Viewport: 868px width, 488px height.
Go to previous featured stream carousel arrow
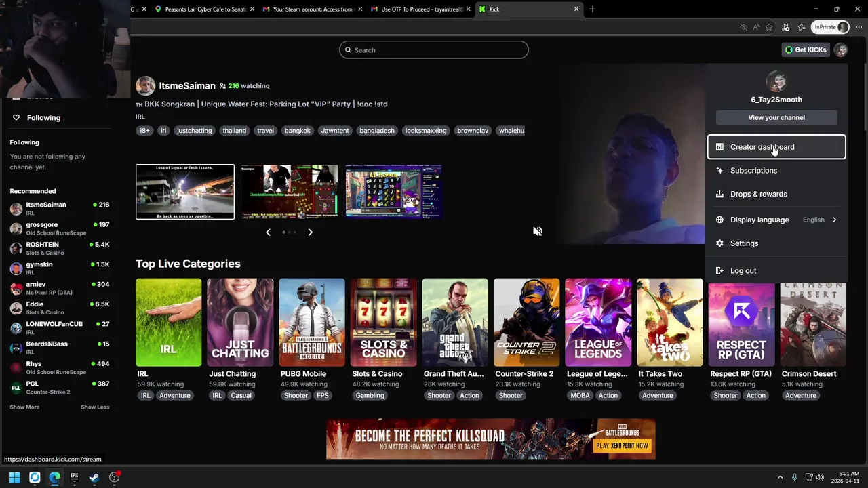(268, 232)
